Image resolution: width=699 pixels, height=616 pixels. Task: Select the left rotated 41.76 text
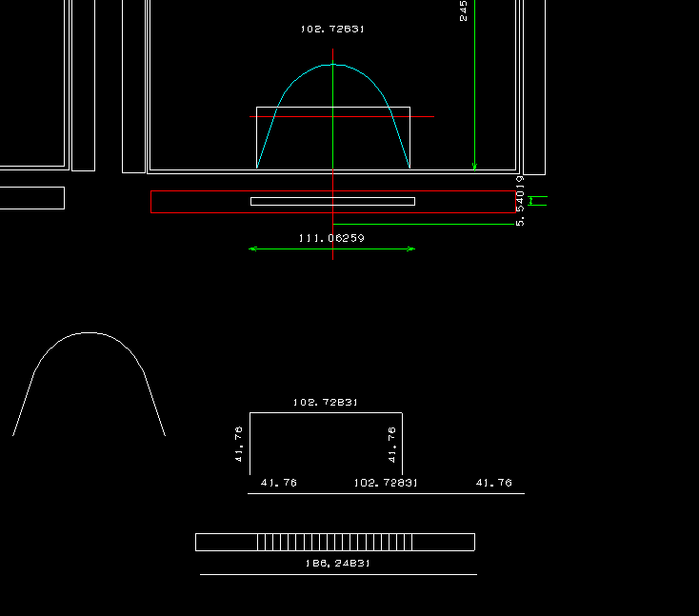239,444
